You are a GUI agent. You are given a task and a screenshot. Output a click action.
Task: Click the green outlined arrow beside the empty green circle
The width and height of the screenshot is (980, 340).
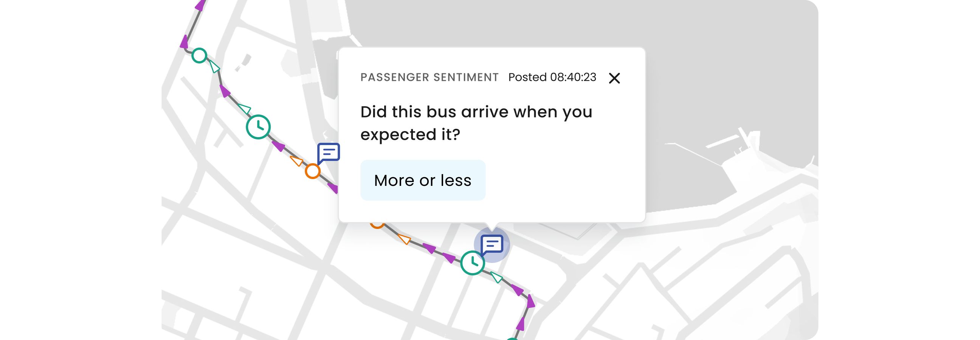click(215, 66)
